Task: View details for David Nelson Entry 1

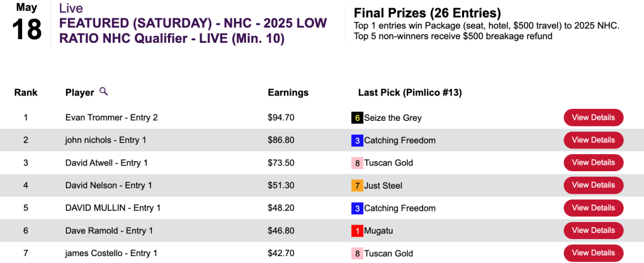Action: pyautogui.click(x=593, y=186)
